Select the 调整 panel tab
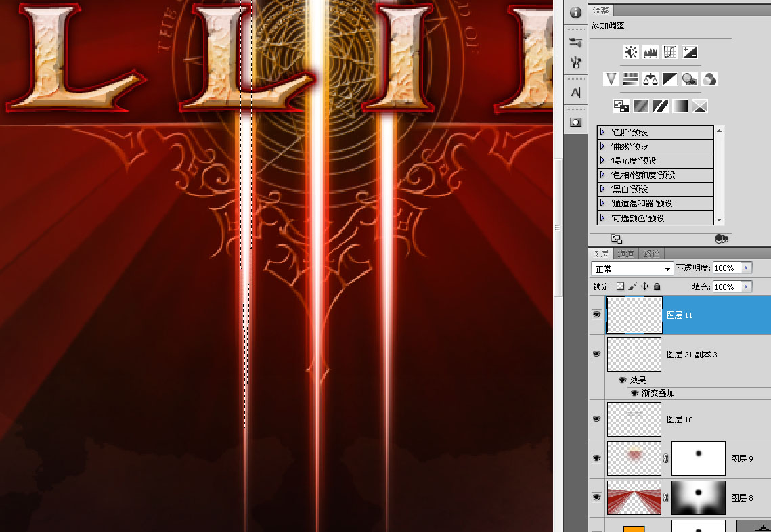The width and height of the screenshot is (771, 532). pyautogui.click(x=600, y=10)
